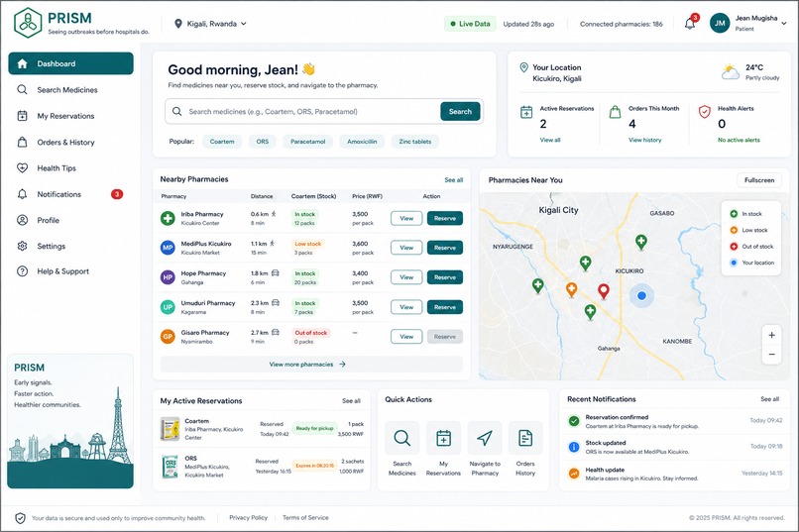Image resolution: width=799 pixels, height=532 pixels.
Task: Open Notifications in sidebar
Action: pos(70,194)
